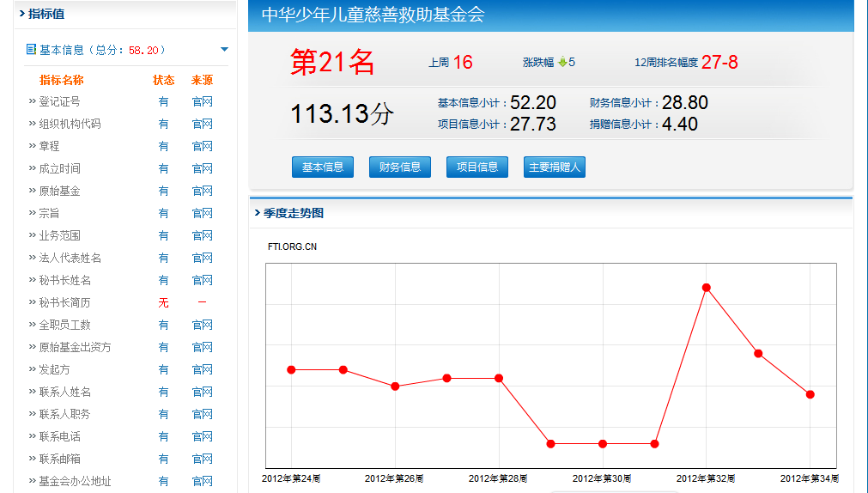
Task: Click the 基本信息 document icon
Action: 31,49
